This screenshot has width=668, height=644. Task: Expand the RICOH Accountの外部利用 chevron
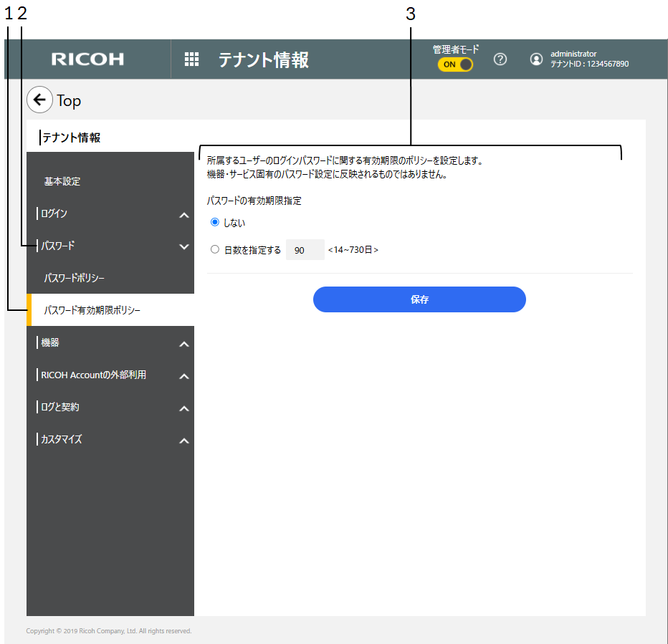(184, 376)
